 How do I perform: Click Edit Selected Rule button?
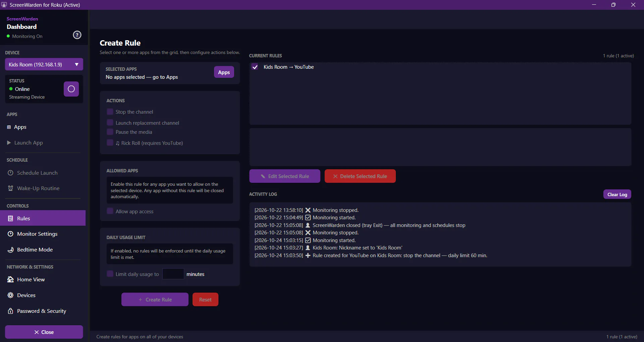point(285,176)
